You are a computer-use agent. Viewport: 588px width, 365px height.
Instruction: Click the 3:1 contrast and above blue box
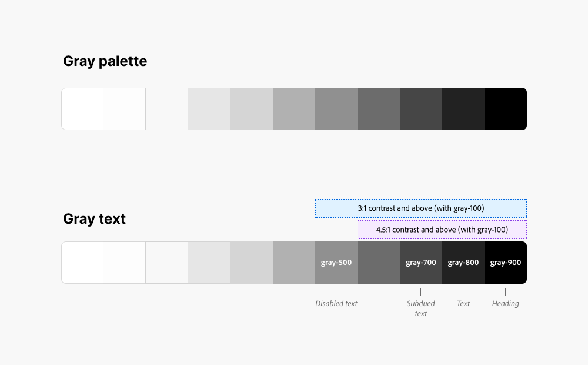[421, 208]
